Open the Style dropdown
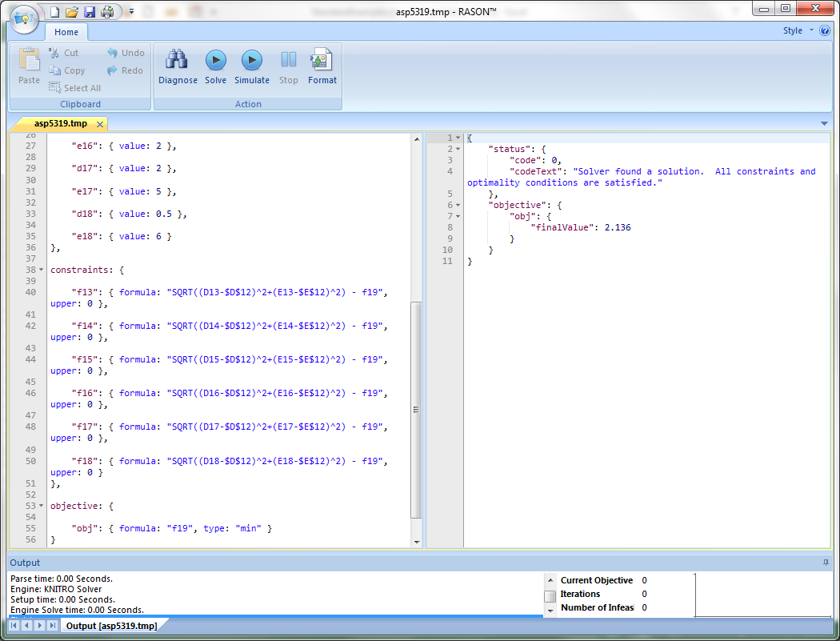The height and width of the screenshot is (641, 840). (x=797, y=30)
